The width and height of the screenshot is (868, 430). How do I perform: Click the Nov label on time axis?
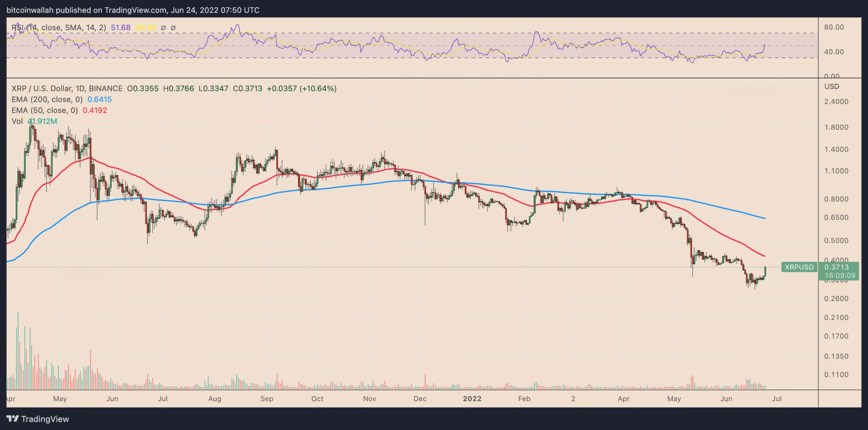(x=370, y=399)
